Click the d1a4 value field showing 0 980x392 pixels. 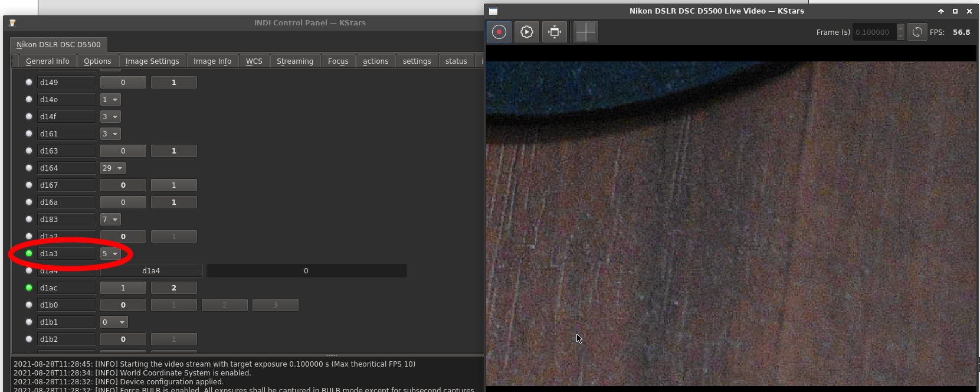pyautogui.click(x=306, y=270)
